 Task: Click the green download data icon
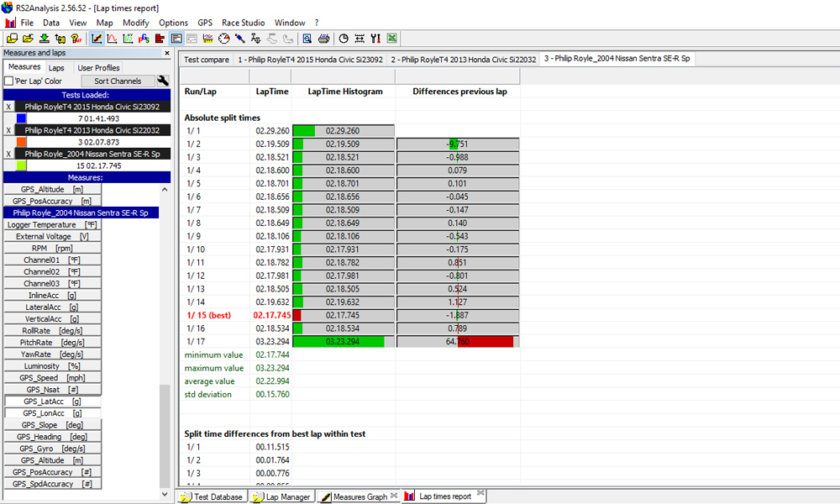click(44, 39)
